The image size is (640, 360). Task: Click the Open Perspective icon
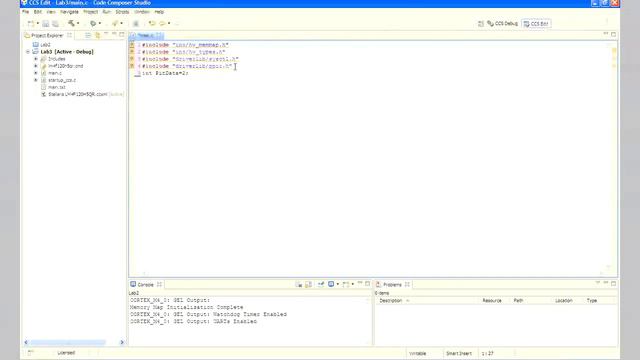(481, 24)
